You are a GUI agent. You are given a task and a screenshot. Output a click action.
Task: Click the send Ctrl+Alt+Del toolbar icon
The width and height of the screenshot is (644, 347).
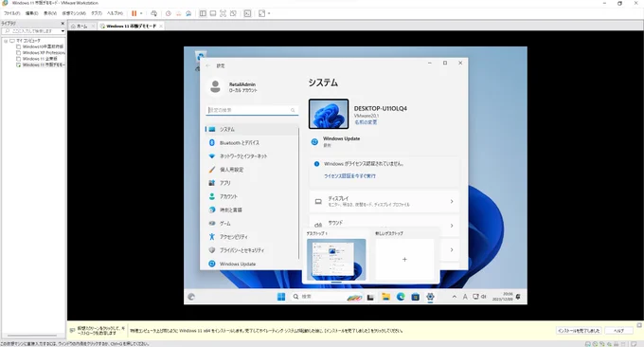(x=153, y=13)
